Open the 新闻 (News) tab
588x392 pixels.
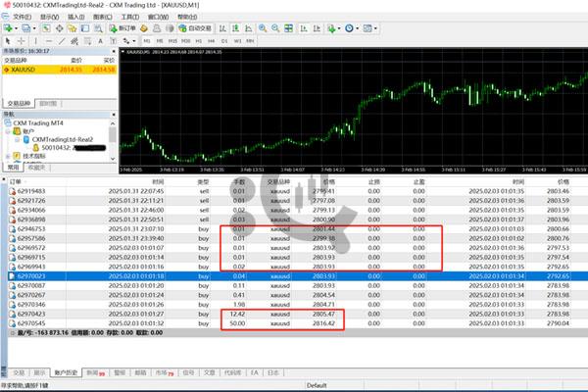[x=93, y=372]
